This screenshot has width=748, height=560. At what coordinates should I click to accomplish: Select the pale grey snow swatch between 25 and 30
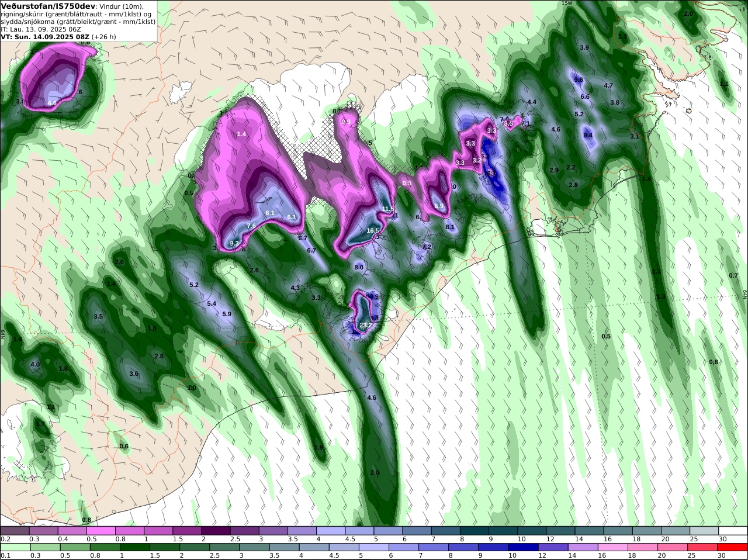click(704, 531)
